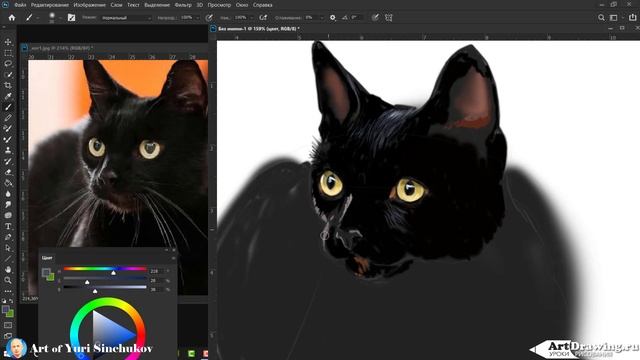
Task: Click the Home icon in options bar
Action: pyautogui.click(x=12, y=18)
